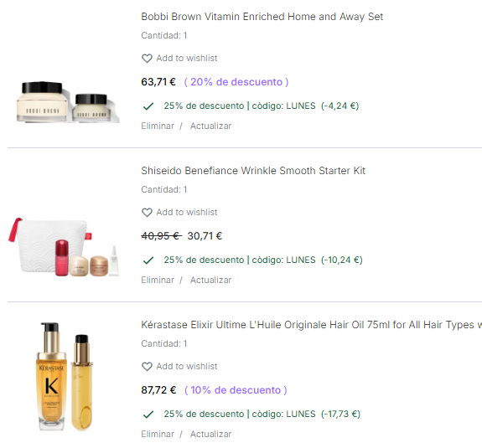The image size is (482, 448).
Task: Click the 20% de descuento label
Action: 236,82
